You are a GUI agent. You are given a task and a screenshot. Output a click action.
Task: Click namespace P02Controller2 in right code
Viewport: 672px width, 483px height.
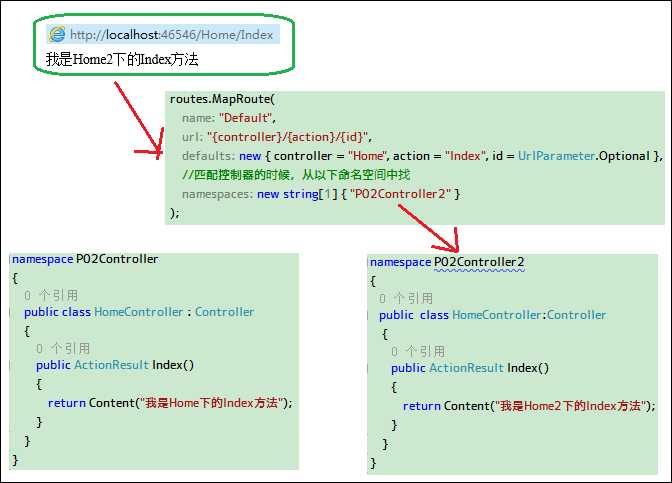(447, 262)
